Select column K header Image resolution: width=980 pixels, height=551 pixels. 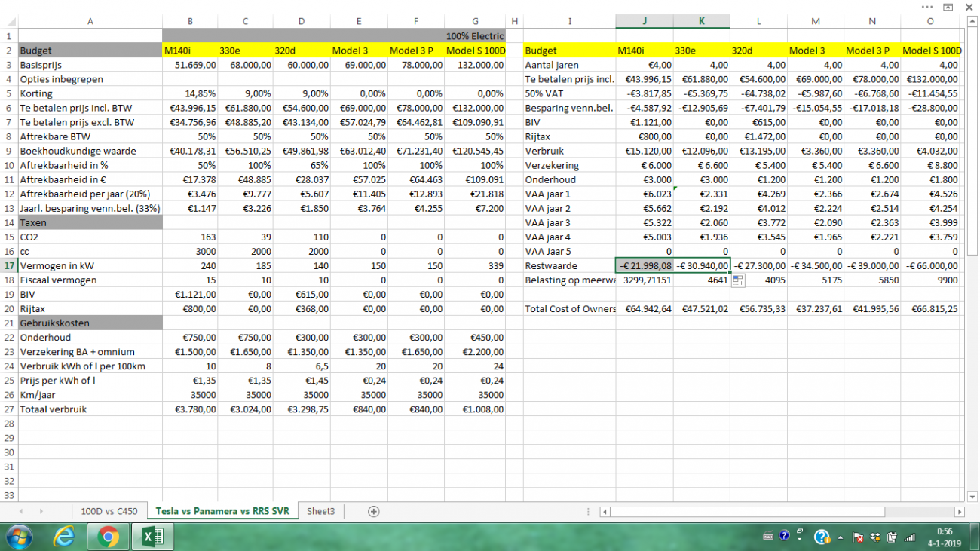pos(702,21)
